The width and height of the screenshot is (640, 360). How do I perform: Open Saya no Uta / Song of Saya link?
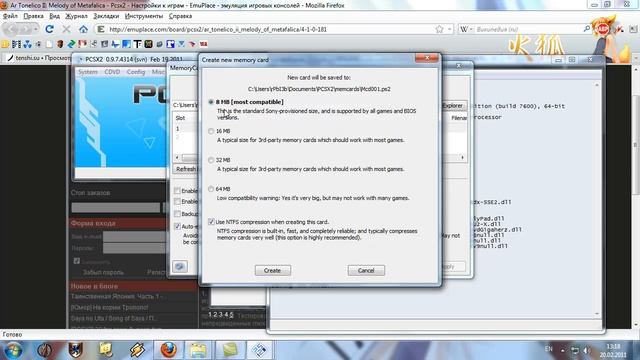coord(113,318)
